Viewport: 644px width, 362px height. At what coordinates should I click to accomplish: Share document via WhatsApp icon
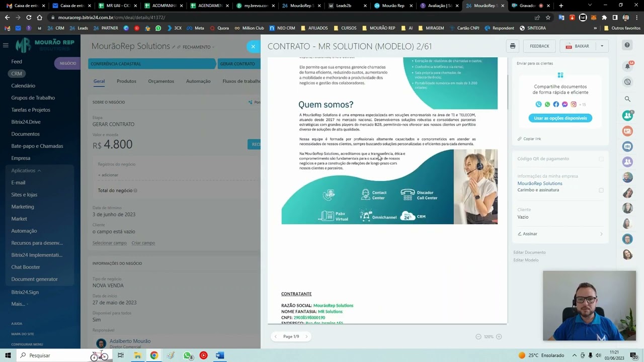pyautogui.click(x=547, y=104)
